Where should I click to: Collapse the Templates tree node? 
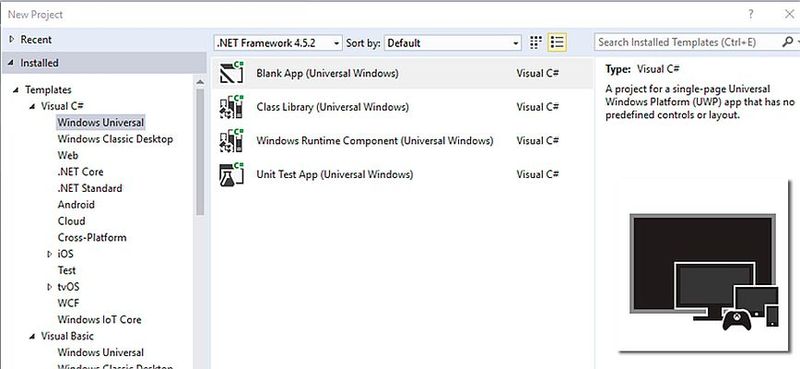point(16,90)
